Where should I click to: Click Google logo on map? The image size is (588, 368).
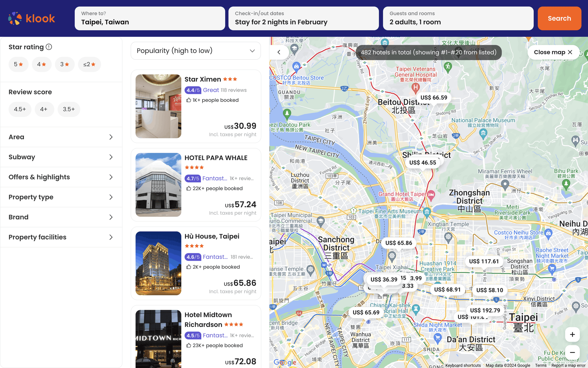point(285,362)
